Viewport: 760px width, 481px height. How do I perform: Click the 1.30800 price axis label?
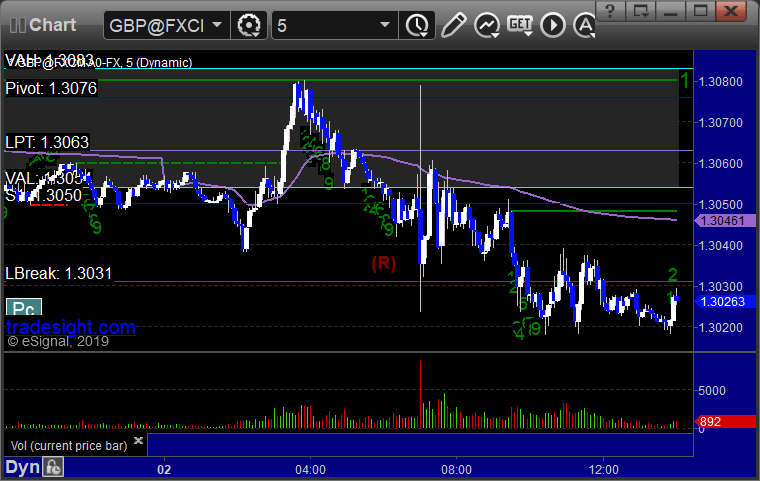point(721,81)
